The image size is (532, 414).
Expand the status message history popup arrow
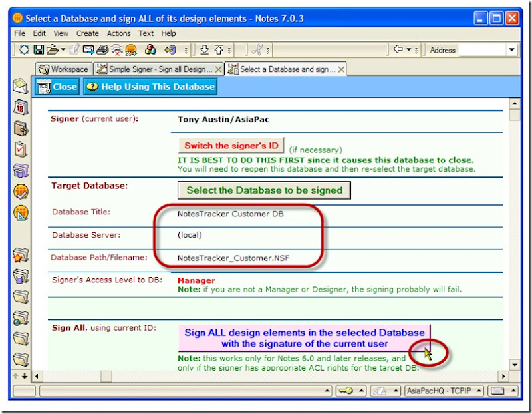click(x=327, y=391)
